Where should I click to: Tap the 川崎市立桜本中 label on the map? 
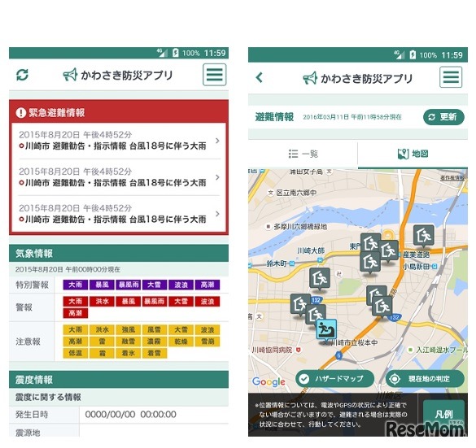pyautogui.click(x=354, y=342)
